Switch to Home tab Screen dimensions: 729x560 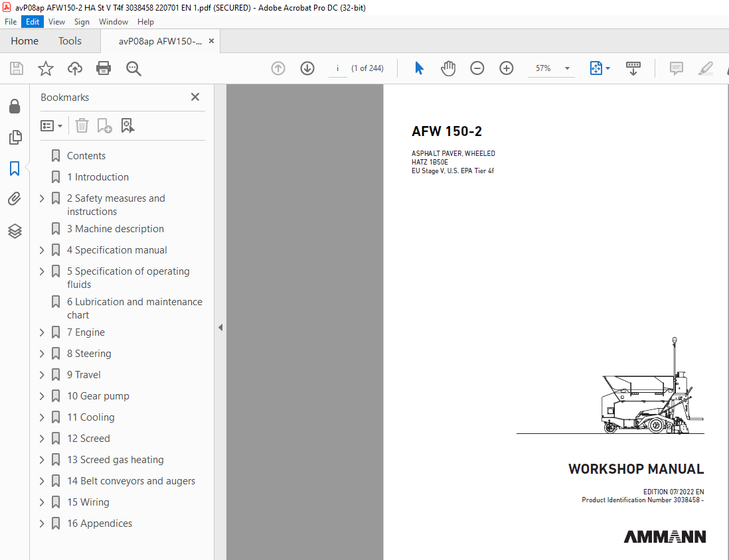pos(25,41)
